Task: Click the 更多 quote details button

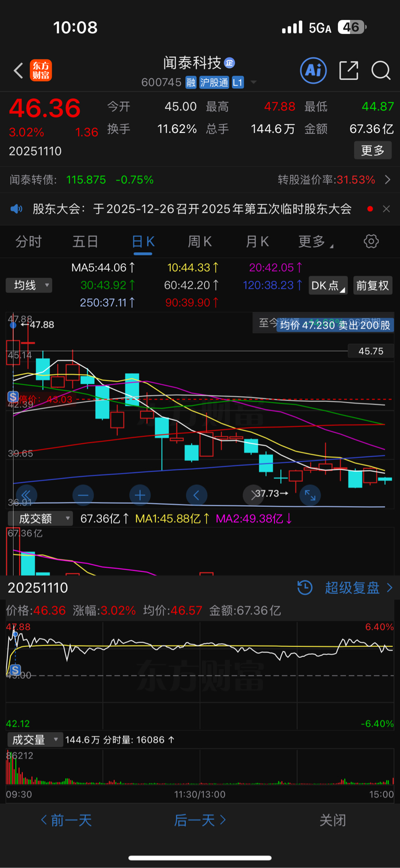Action: (372, 151)
